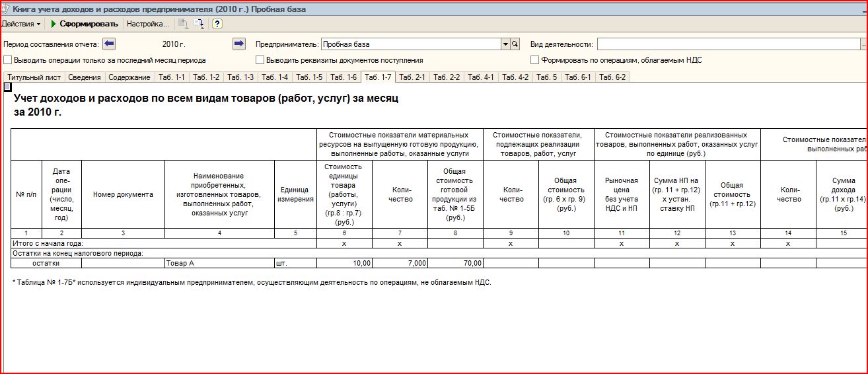Viewport: 868px width, 374px height.
Task: Open help with the question mark icon
Action: tap(217, 24)
